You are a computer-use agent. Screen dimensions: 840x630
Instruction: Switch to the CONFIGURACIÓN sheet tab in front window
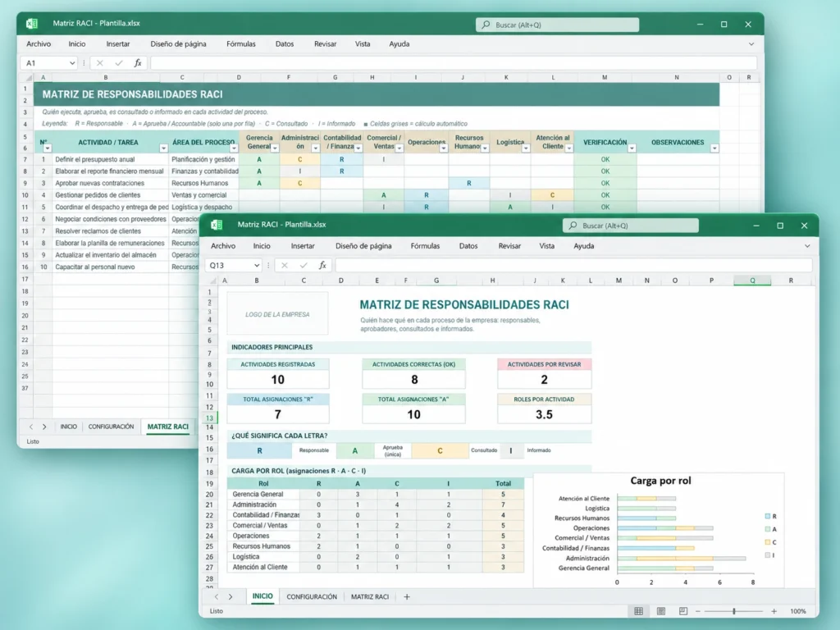[x=312, y=597]
